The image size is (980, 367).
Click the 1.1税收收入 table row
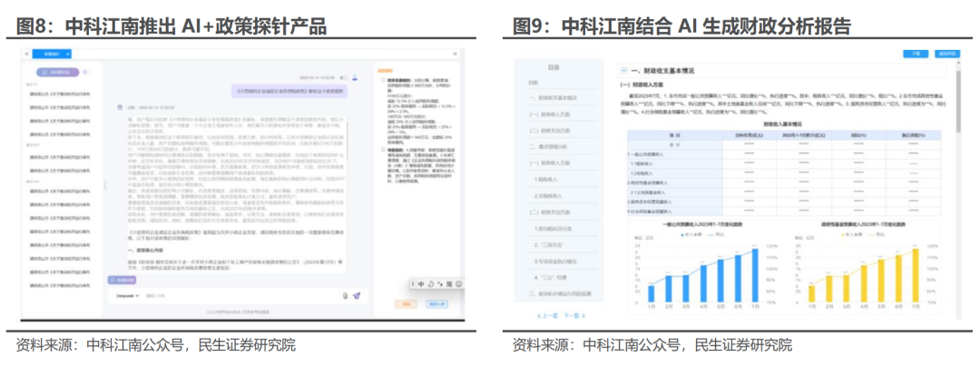[x=784, y=163]
